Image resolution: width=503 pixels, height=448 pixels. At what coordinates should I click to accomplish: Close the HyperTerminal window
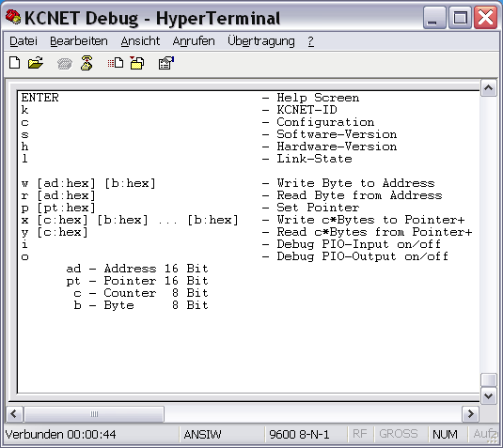point(486,17)
